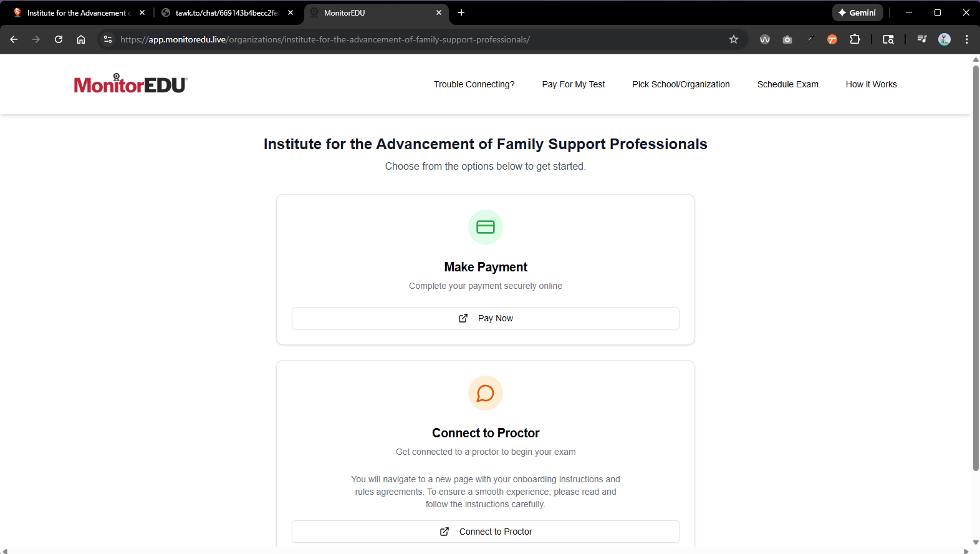
Task: Open the Extensions puzzle icon
Action: point(855,39)
